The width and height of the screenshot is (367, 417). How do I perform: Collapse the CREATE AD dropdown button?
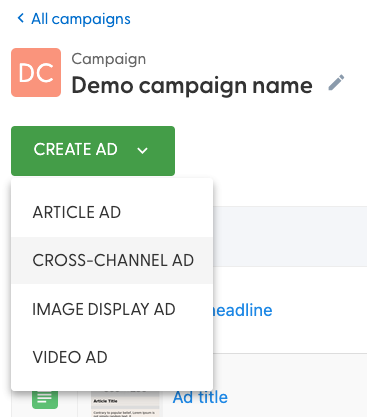[x=93, y=151]
